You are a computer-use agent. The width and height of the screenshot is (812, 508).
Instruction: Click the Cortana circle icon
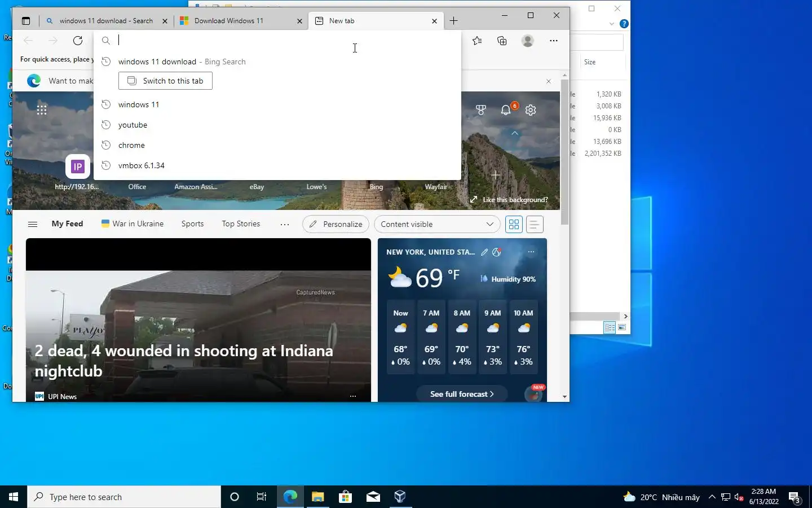point(235,497)
